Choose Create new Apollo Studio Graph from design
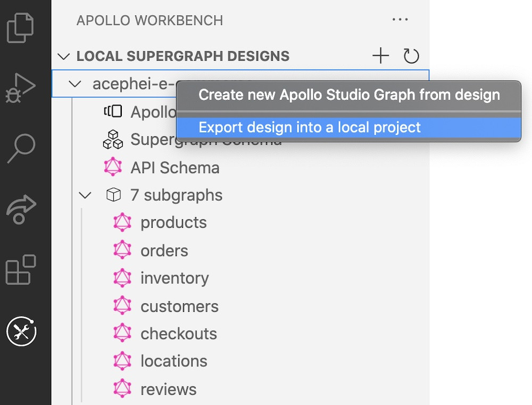Screen dimensions: 532x405 [349, 95]
